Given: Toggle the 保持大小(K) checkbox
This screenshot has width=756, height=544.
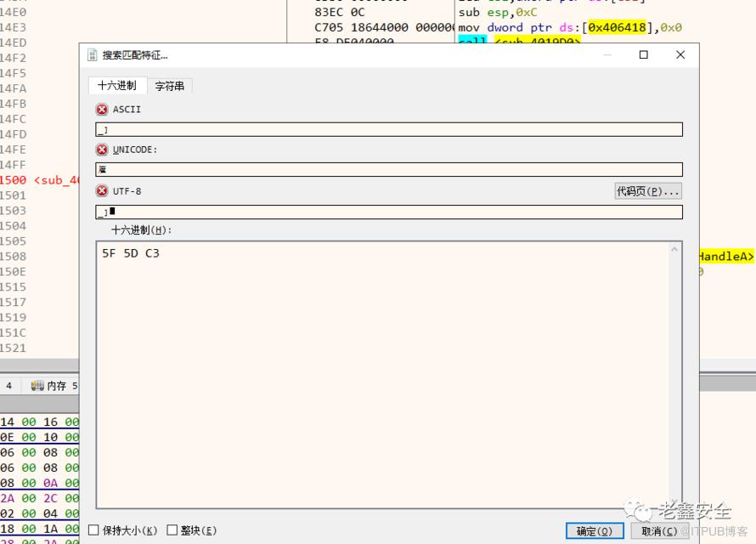Looking at the screenshot, I should tap(94, 530).
